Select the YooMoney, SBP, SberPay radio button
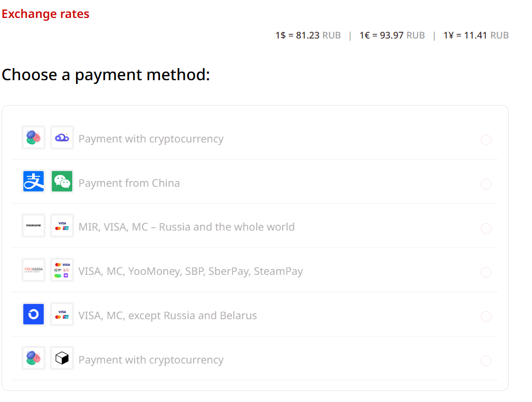The width and height of the screenshot is (532, 402). (x=486, y=272)
